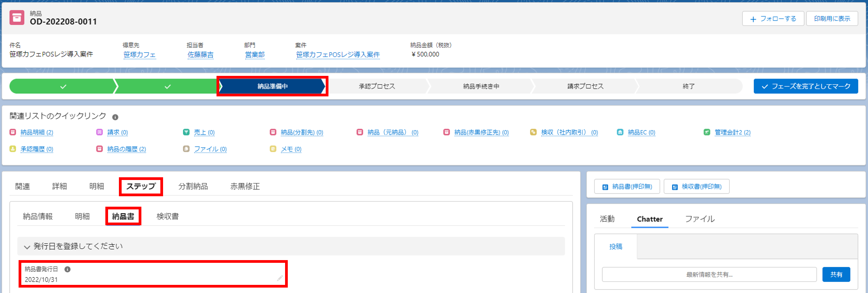Switch to the ファイル tab beside Chatter
This screenshot has height=293, width=868.
(x=700, y=219)
